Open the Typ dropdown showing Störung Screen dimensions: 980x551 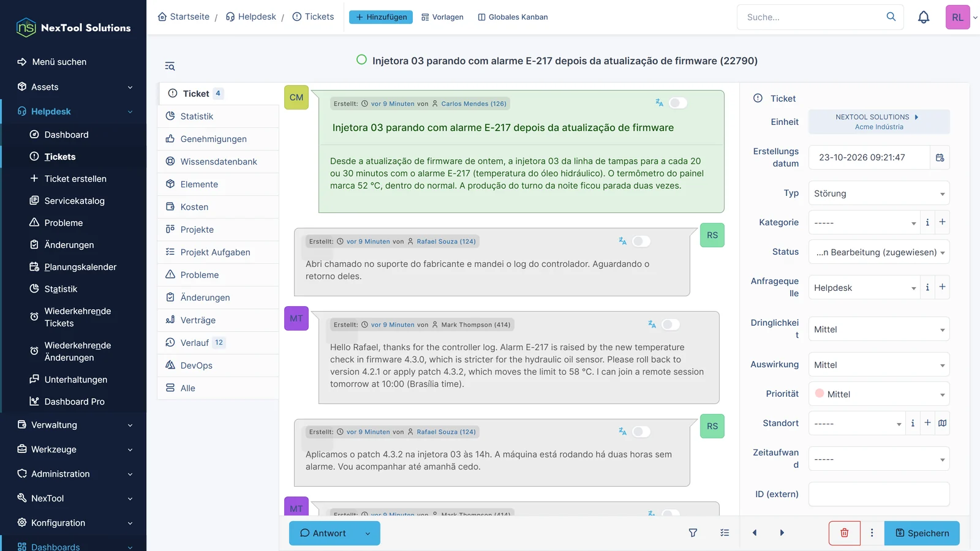[x=879, y=193]
